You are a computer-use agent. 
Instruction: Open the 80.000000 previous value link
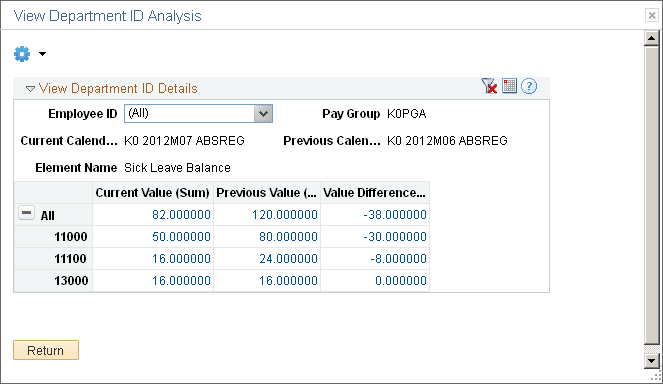click(x=288, y=236)
